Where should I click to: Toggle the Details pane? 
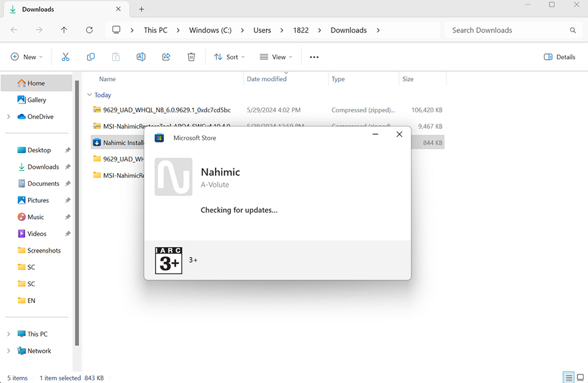pyautogui.click(x=559, y=57)
